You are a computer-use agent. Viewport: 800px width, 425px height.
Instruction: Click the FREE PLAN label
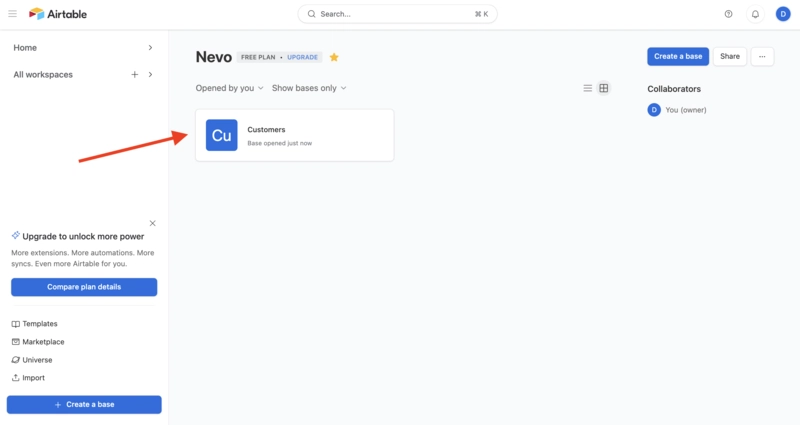click(258, 57)
